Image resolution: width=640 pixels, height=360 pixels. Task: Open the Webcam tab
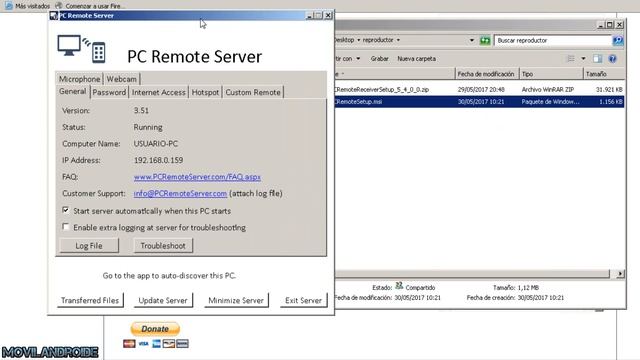[122, 79]
